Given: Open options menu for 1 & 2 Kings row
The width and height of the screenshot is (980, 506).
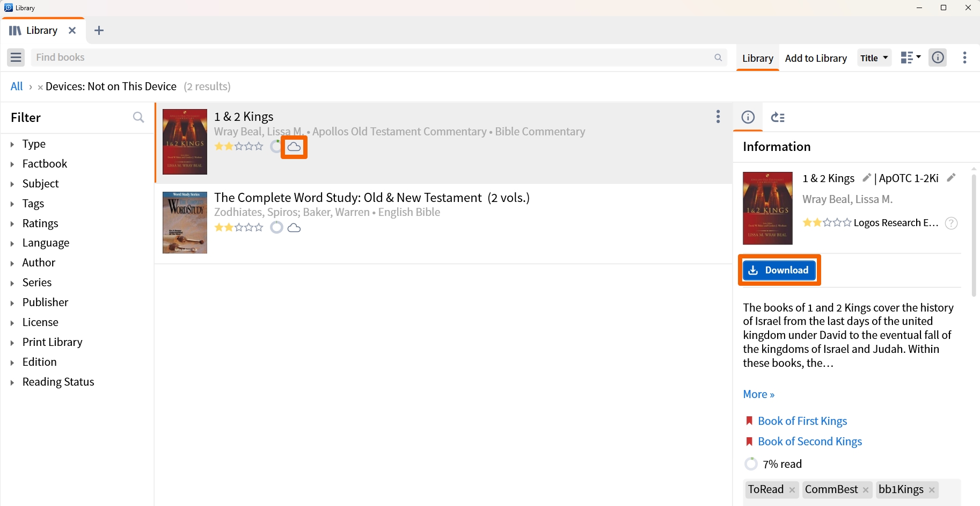Looking at the screenshot, I should coord(718,117).
